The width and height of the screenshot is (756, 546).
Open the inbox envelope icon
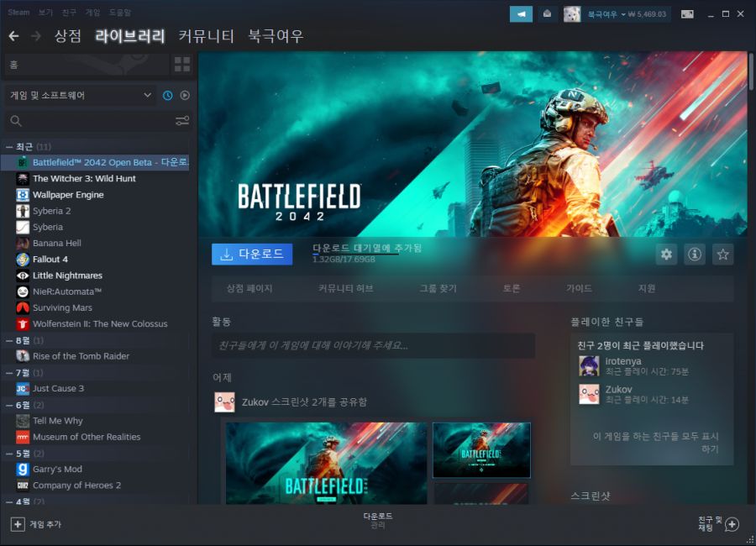pos(546,13)
